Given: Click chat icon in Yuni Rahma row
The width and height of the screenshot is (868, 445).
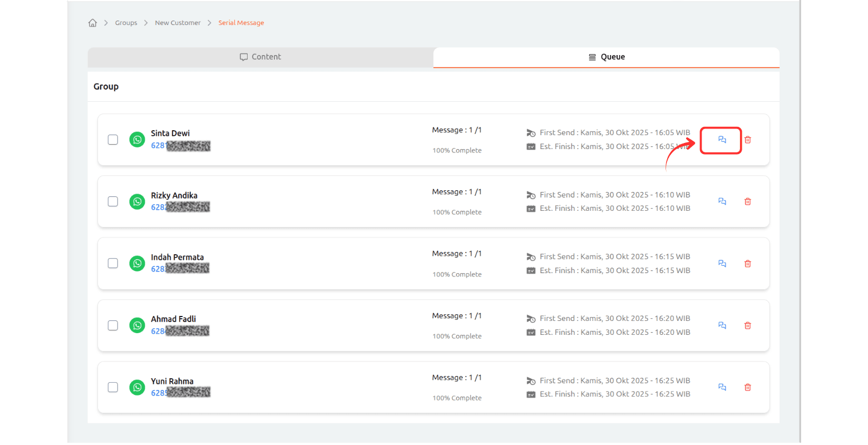Looking at the screenshot, I should coord(722,387).
